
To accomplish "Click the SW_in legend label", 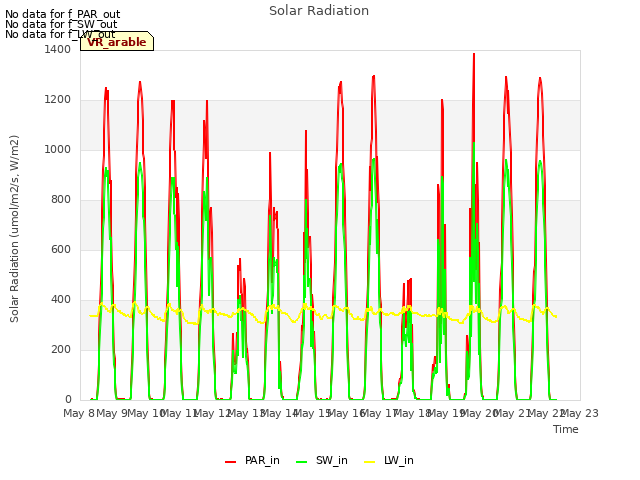I will (331, 460).
